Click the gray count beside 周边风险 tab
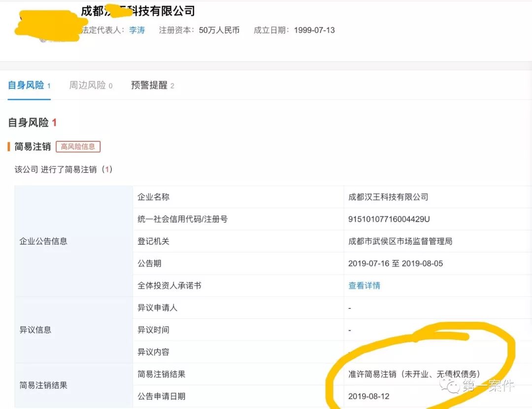This screenshot has height=409, width=532. tap(111, 85)
